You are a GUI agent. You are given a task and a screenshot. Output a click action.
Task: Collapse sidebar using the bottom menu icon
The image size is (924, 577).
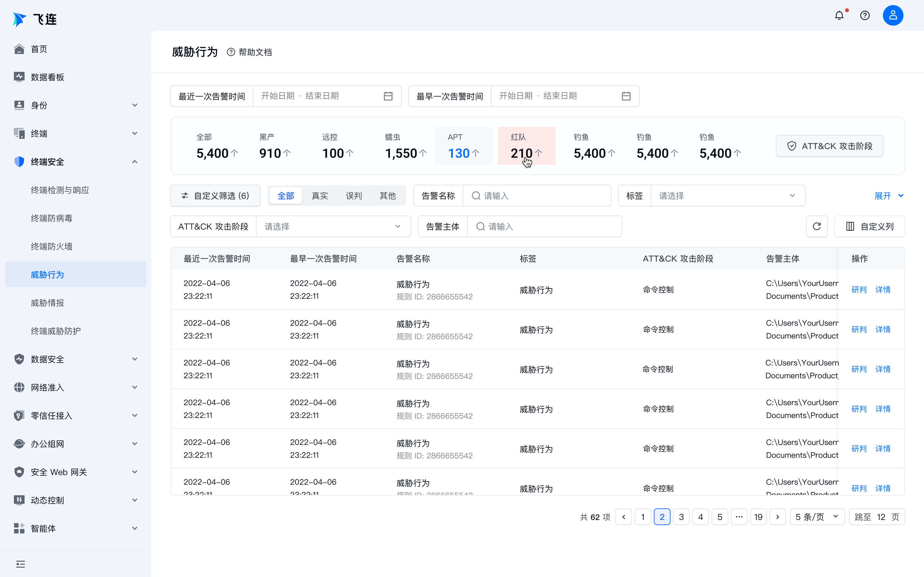click(x=21, y=564)
